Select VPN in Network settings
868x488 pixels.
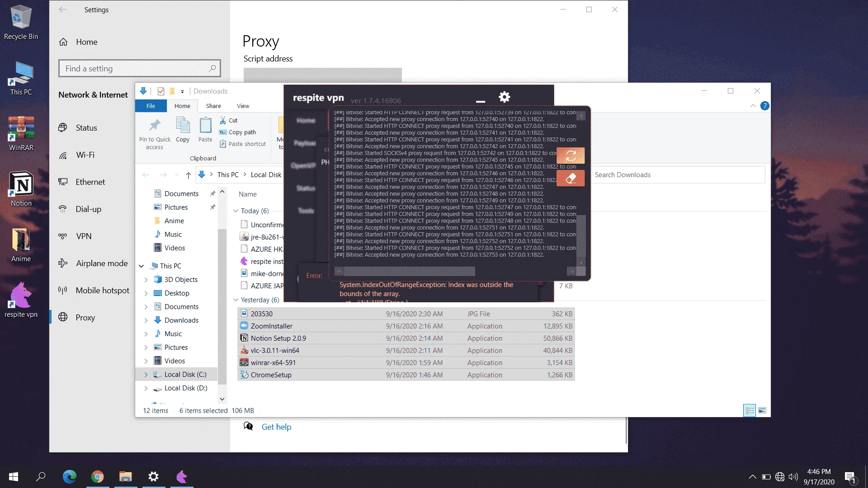(75, 236)
